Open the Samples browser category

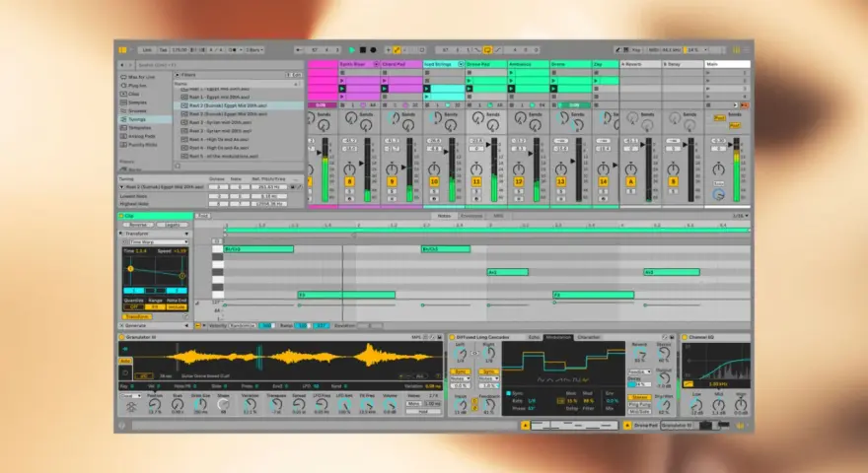click(x=134, y=102)
